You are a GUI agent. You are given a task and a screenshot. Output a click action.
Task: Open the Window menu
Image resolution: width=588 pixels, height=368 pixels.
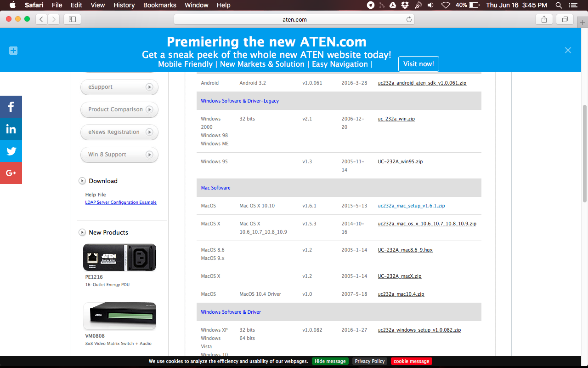click(197, 5)
